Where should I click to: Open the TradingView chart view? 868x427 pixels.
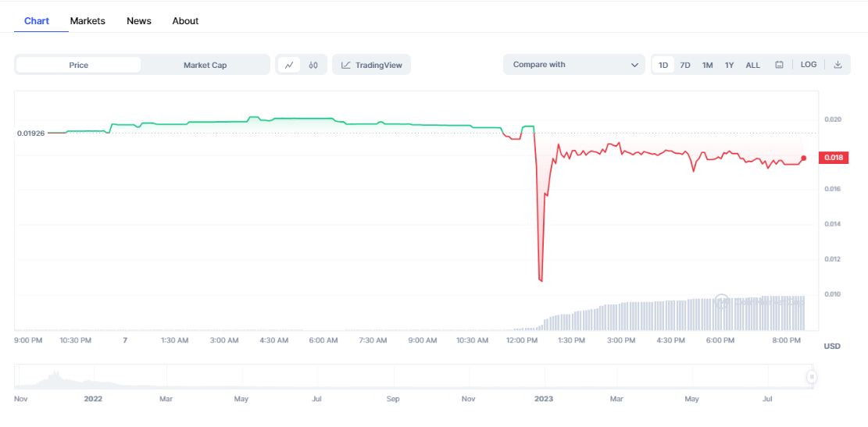point(372,65)
